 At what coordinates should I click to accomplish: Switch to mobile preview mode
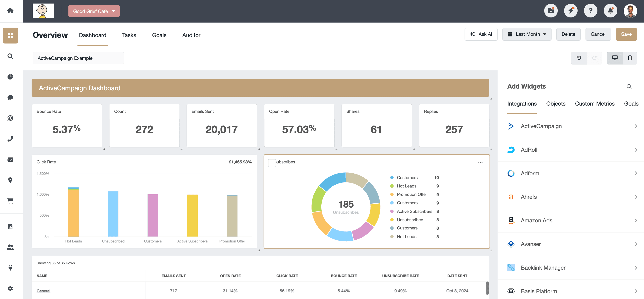[x=629, y=58]
